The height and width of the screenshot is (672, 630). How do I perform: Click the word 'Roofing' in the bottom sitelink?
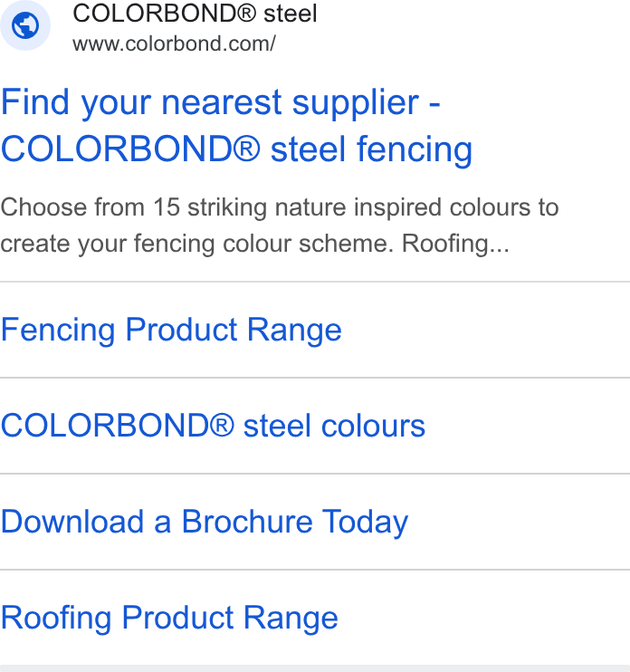tap(56, 618)
